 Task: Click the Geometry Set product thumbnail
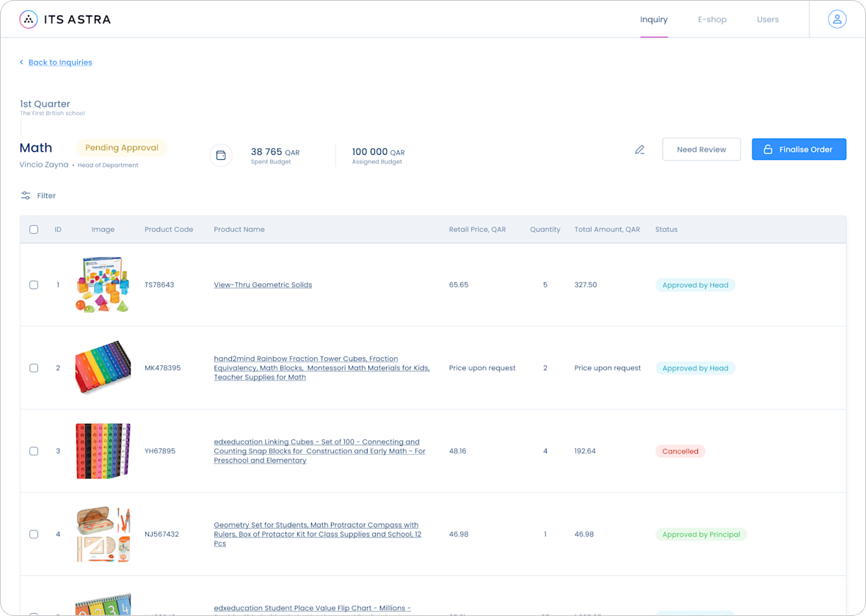(x=103, y=534)
